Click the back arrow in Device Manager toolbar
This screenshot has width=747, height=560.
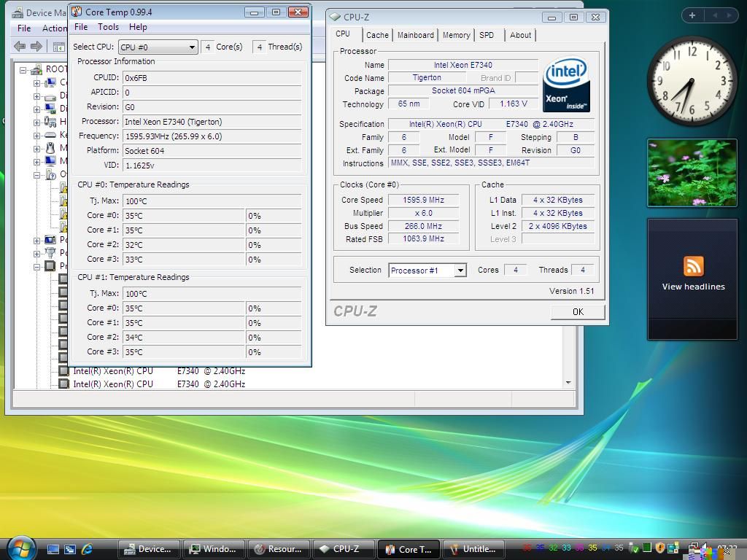[20, 46]
